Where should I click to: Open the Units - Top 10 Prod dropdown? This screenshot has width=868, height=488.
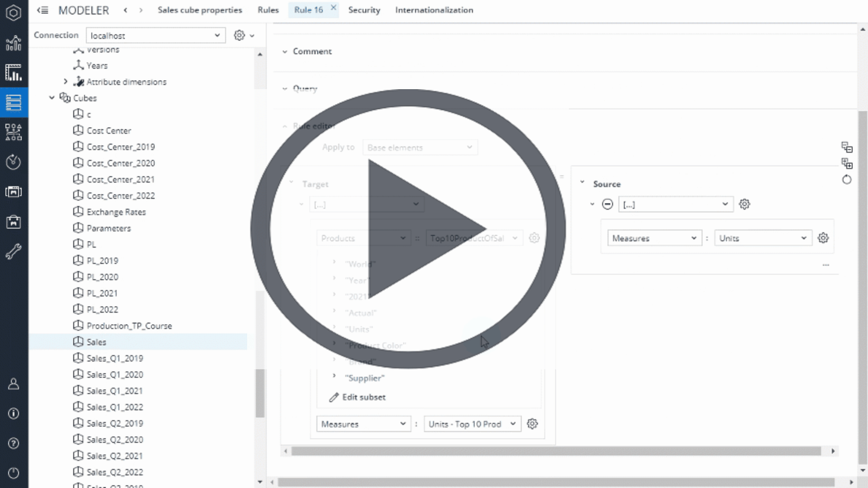[x=473, y=424]
